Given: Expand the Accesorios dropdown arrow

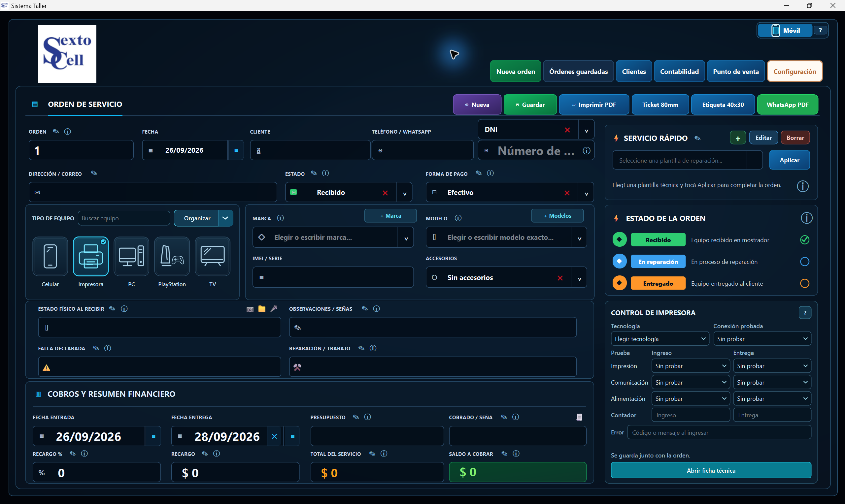Looking at the screenshot, I should [579, 278].
